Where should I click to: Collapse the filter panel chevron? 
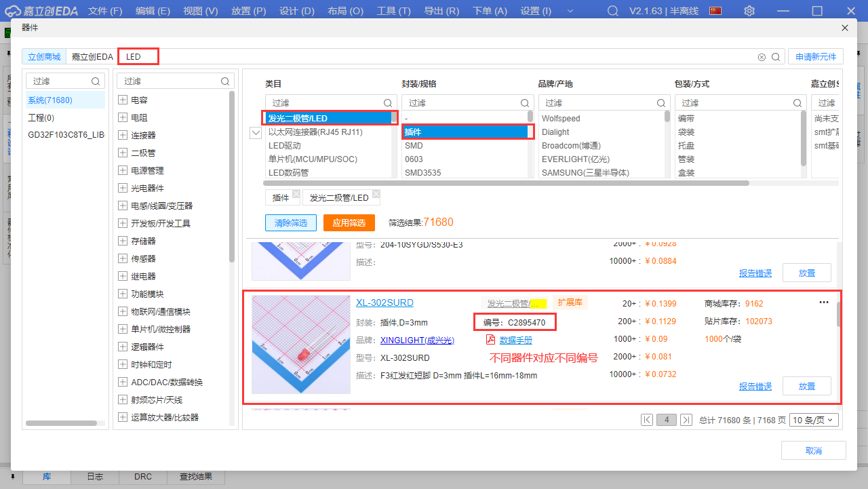point(256,133)
